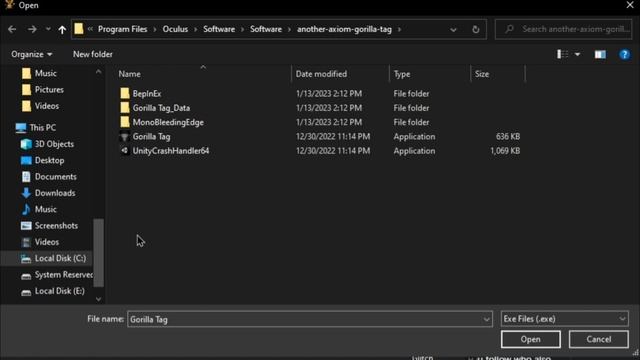Click the navigation pane scrollbar thumb

(x=98, y=253)
